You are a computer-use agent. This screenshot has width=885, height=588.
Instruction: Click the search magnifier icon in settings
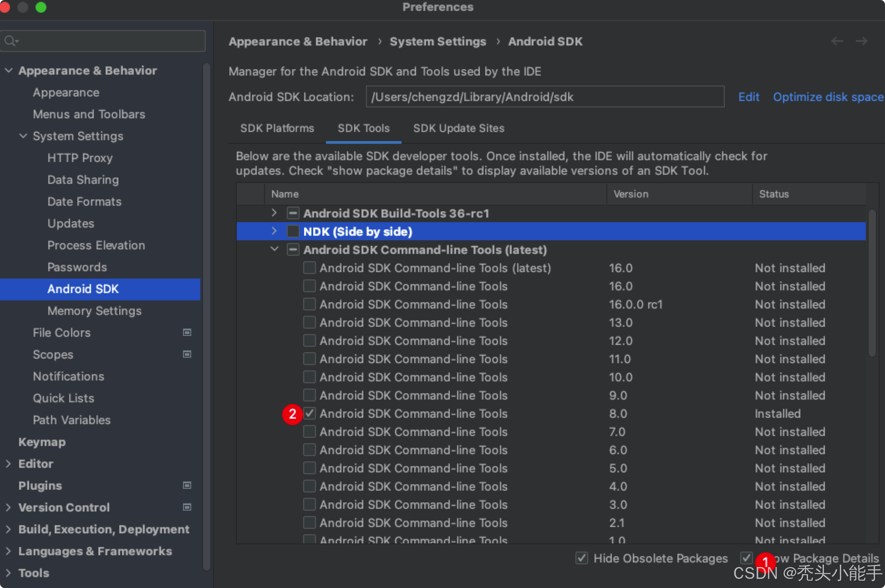coord(10,41)
